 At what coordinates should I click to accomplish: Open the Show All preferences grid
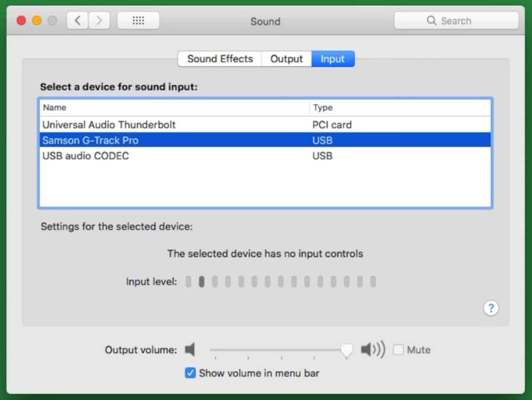138,21
